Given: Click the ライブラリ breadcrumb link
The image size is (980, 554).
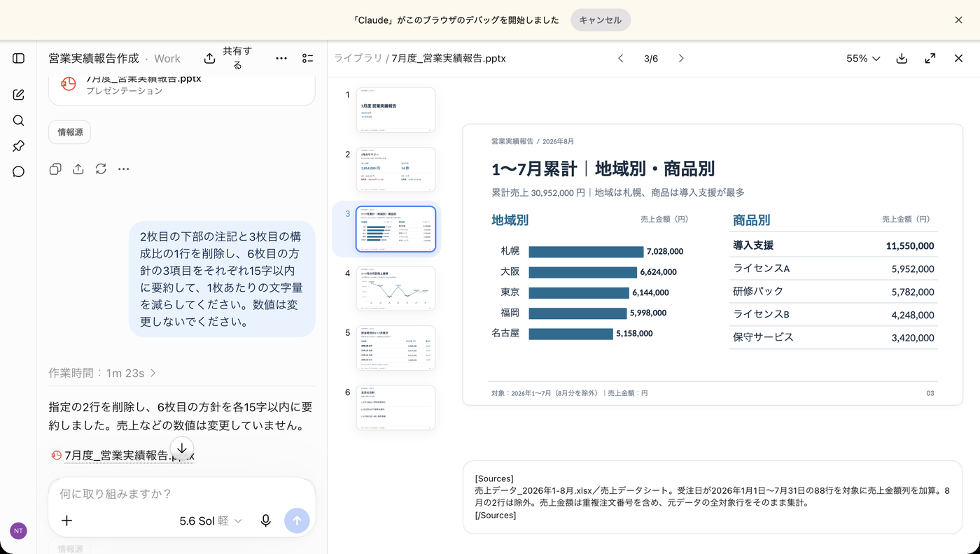Looking at the screenshot, I should (x=358, y=58).
